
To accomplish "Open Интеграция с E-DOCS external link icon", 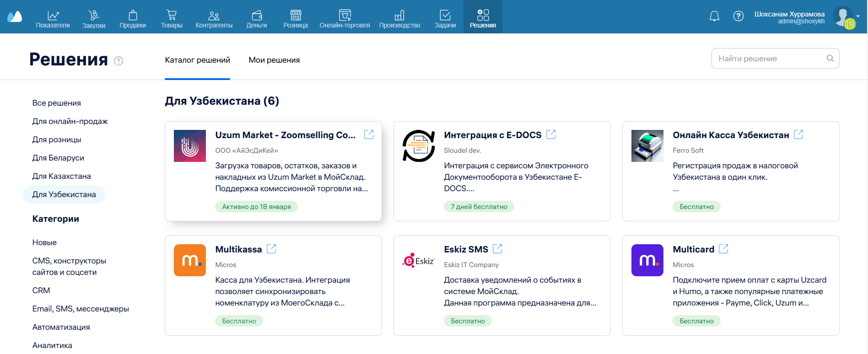I will [x=551, y=134].
